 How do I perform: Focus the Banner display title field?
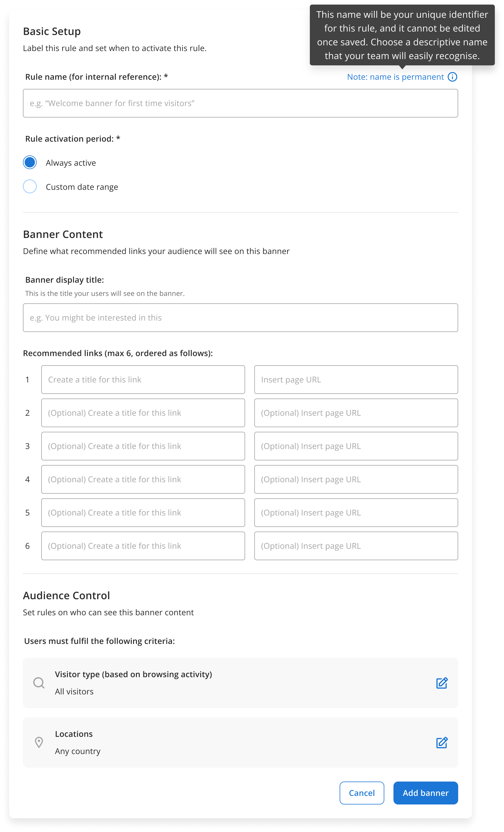click(240, 317)
